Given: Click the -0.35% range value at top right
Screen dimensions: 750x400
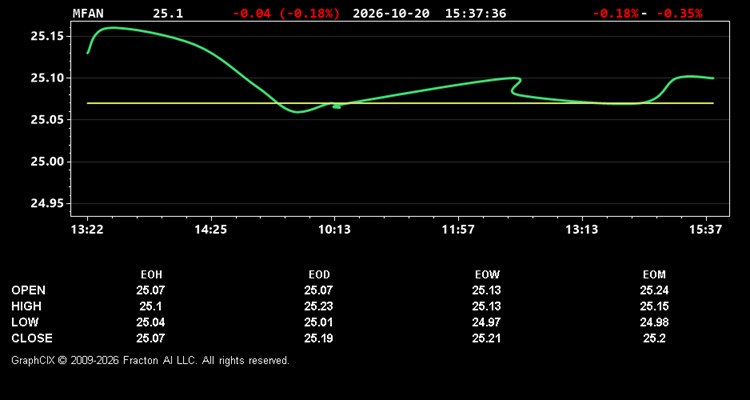Looking at the screenshot, I should click(x=680, y=13).
